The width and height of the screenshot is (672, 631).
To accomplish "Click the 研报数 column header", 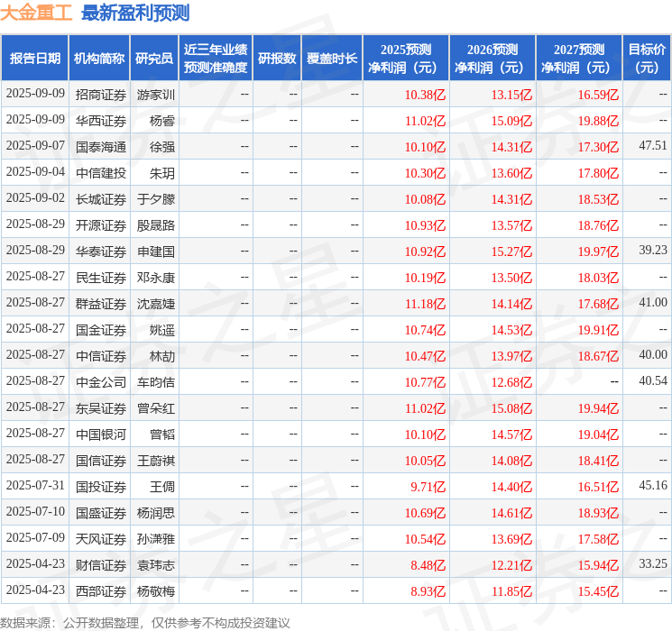I will point(277,59).
